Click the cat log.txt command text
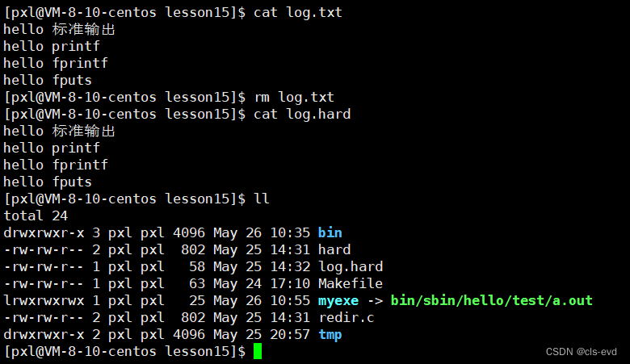The image size is (630, 364). 298,12
